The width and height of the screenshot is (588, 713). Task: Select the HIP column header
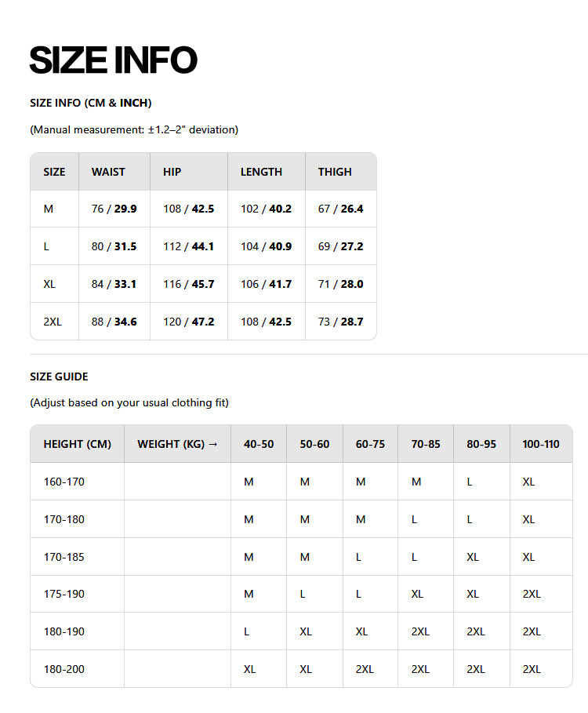tap(172, 172)
